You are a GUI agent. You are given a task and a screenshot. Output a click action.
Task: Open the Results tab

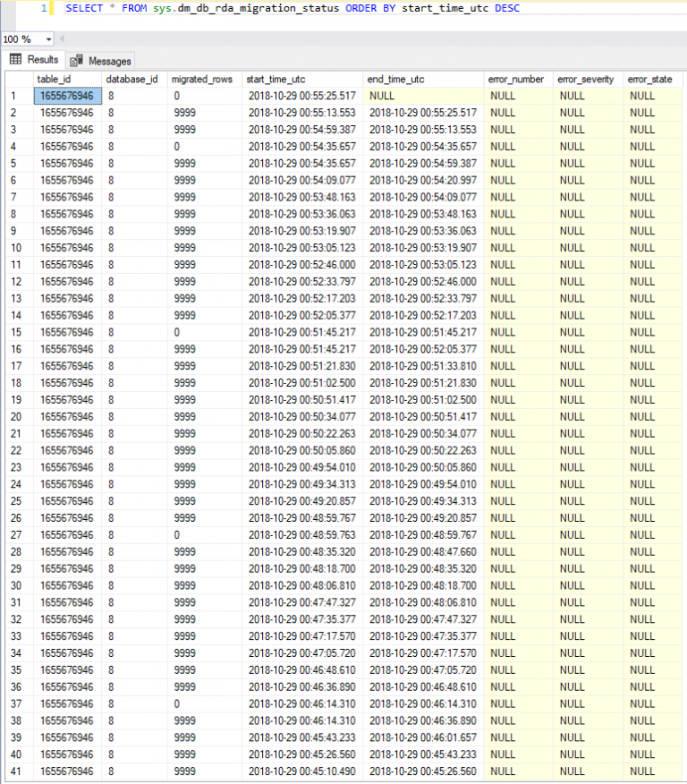tap(34, 60)
